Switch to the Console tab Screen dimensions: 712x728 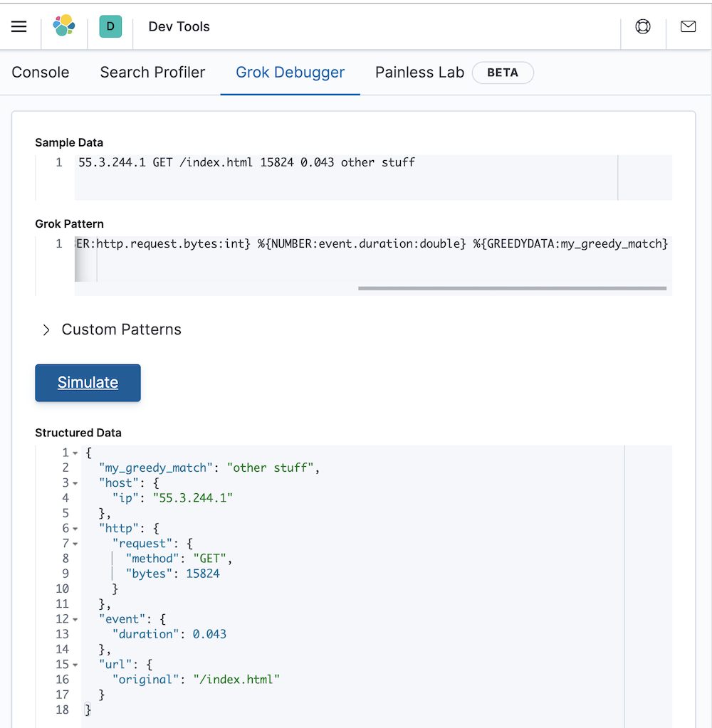click(x=41, y=73)
